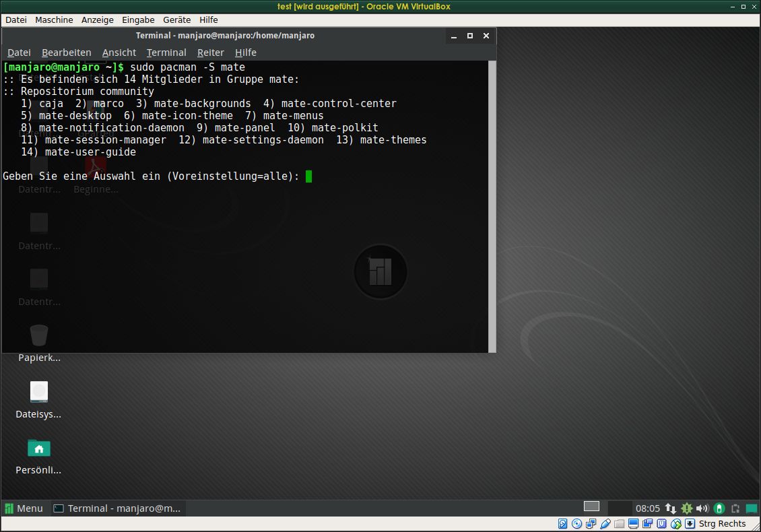Click the optical disc icon in VirtualBox status bar
This screenshot has width=761, height=532.
pyautogui.click(x=577, y=524)
